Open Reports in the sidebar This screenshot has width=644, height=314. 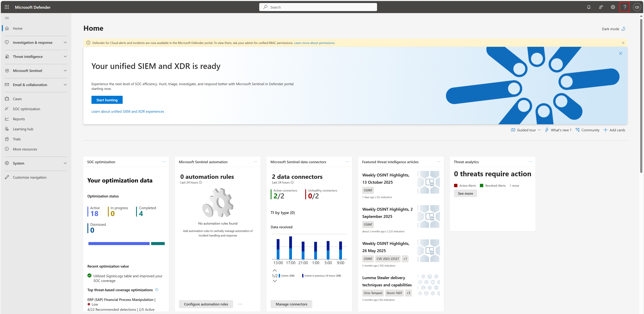point(19,119)
